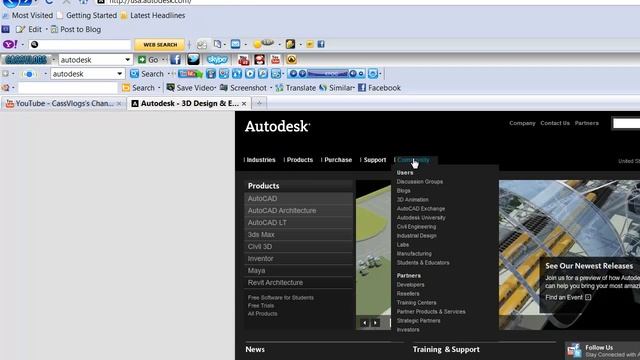Image resolution: width=640 pixels, height=360 pixels.
Task: Click the previous slide arrow button
Action: pyautogui.click(x=364, y=323)
